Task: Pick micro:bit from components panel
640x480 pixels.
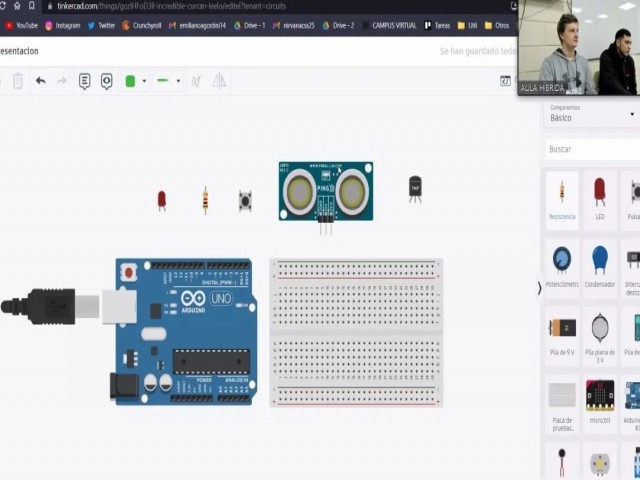Action: pos(600,404)
